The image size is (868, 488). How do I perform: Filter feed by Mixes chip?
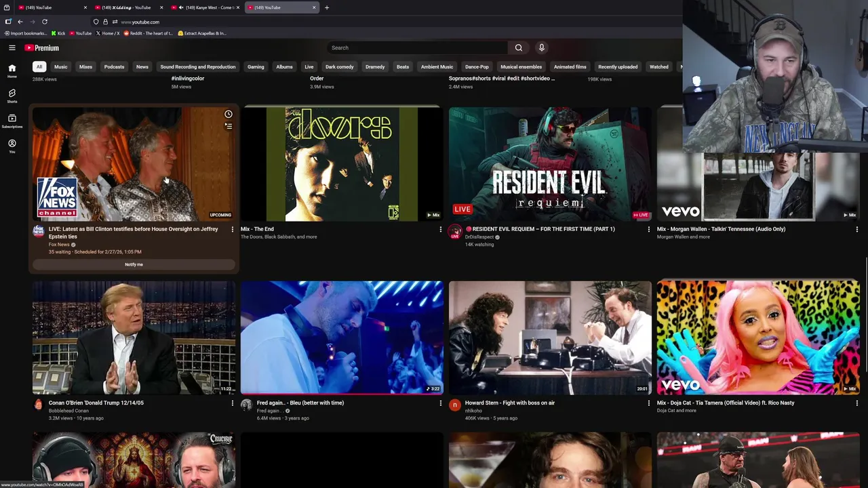pyautogui.click(x=85, y=66)
